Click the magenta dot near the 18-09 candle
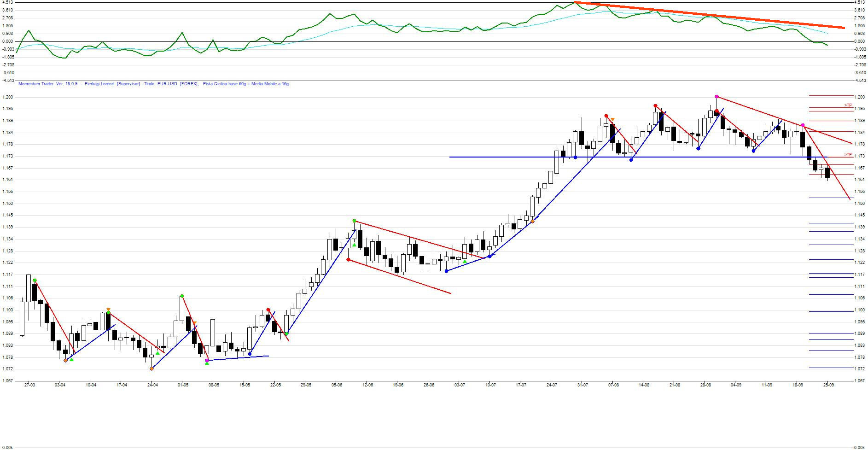This screenshot has height=450, width=868. point(803,125)
